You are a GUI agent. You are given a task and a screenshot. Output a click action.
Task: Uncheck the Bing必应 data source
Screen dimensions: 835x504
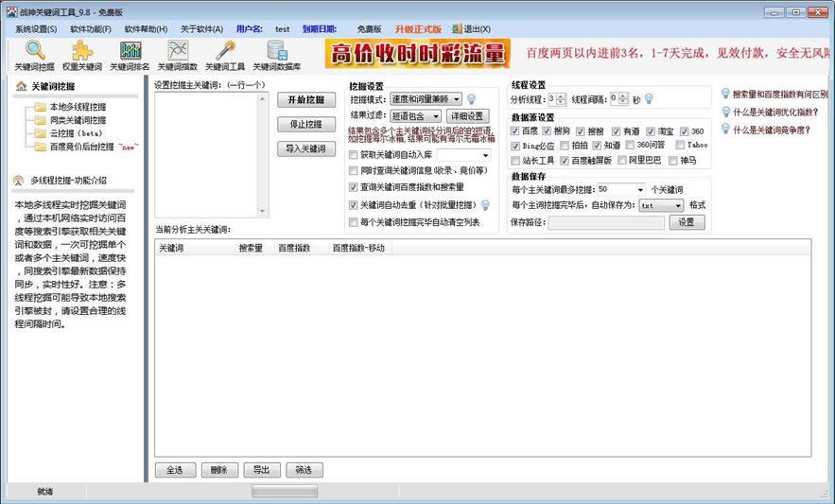515,146
